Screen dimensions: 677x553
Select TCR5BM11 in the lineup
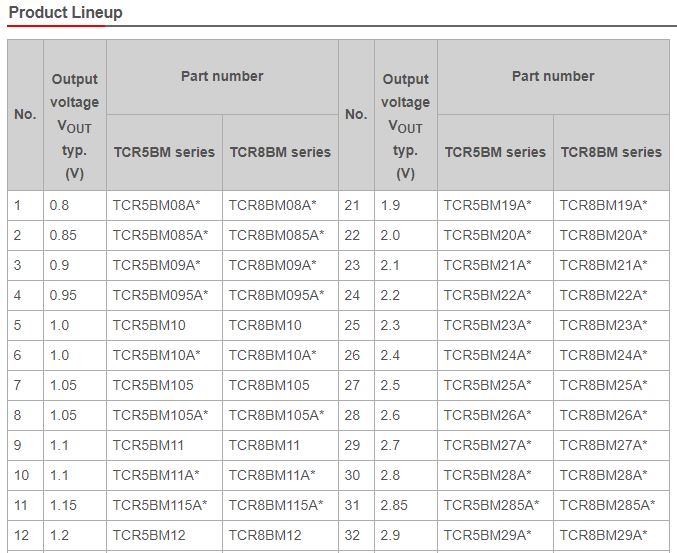pyautogui.click(x=149, y=445)
